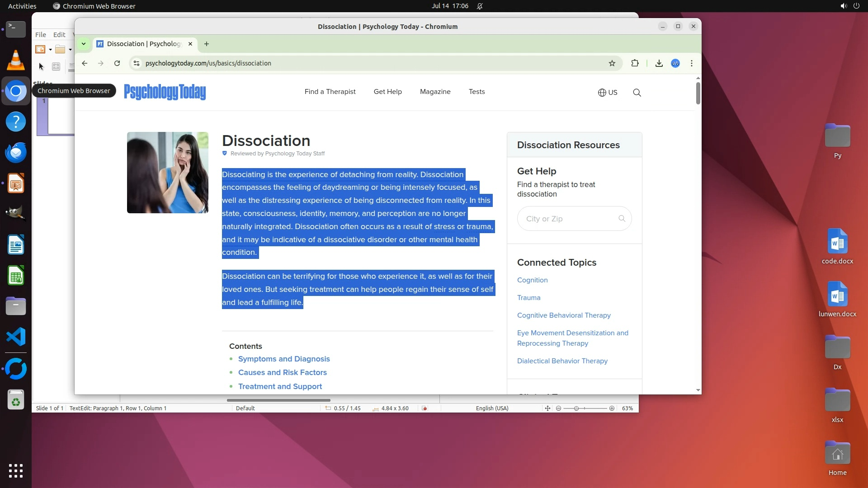
Task: Open Find a Therapist menu
Action: point(330,92)
